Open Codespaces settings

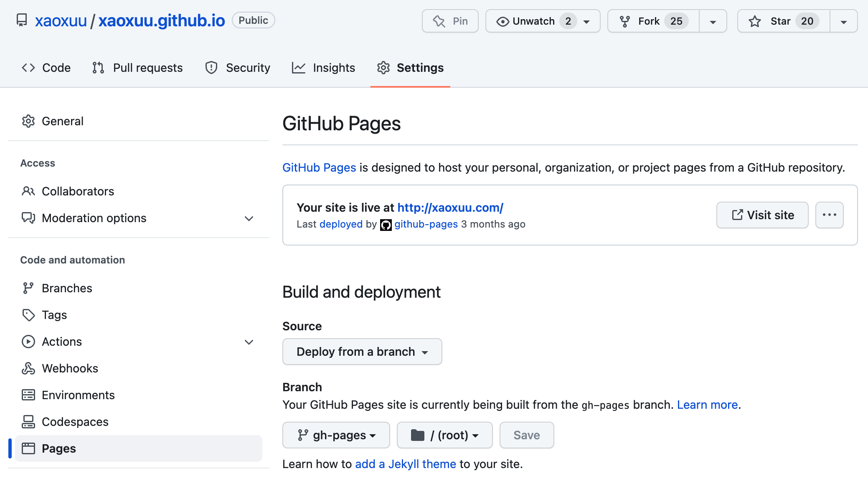(139, 422)
